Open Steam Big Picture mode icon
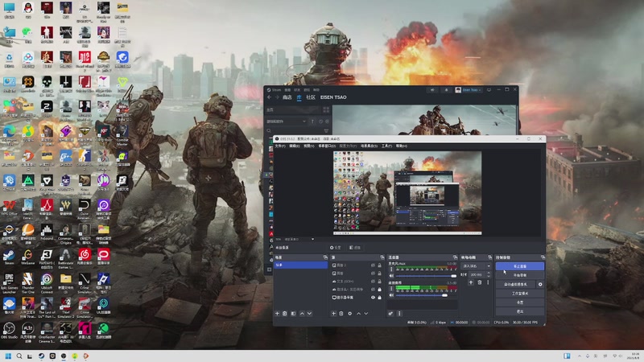Viewport: 644px width, 362px height. [489, 90]
